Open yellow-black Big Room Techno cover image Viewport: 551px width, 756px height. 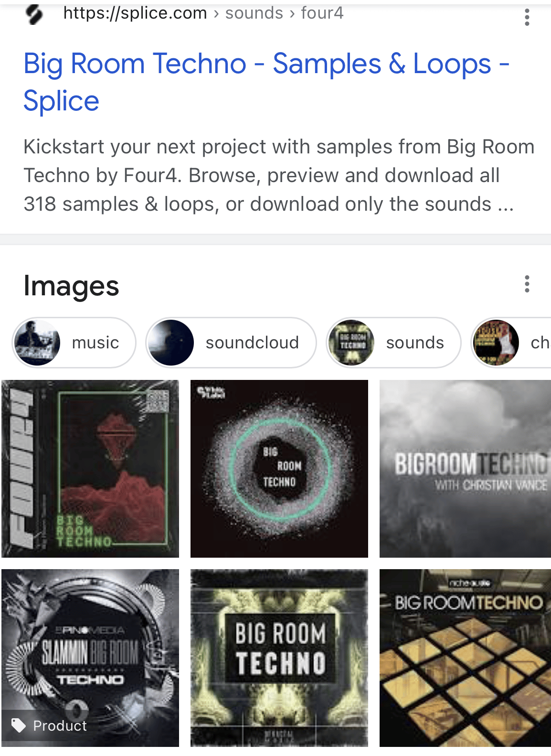pyautogui.click(x=279, y=658)
